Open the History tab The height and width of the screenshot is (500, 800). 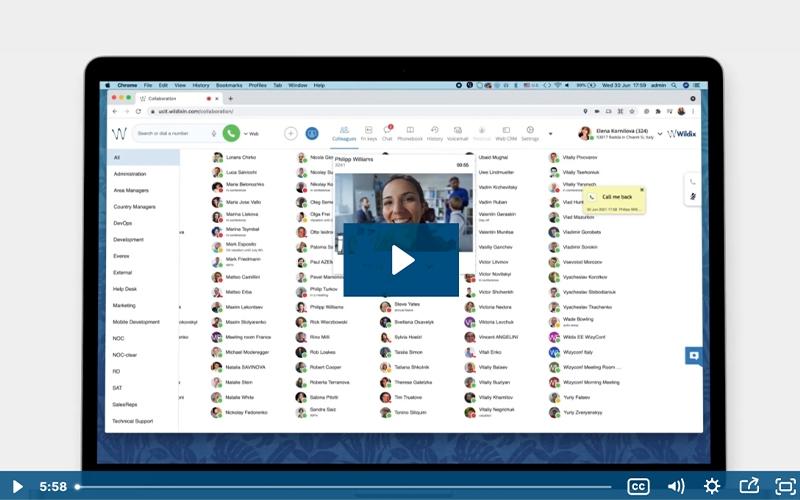(435, 134)
